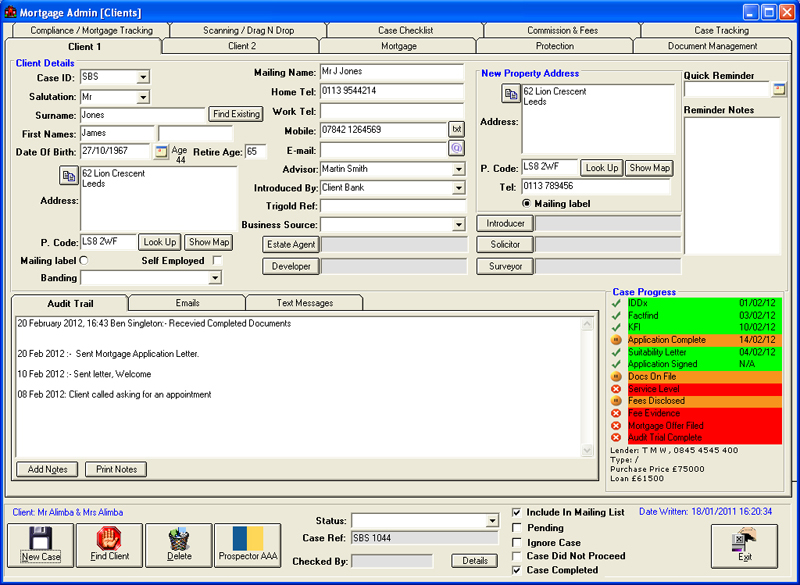The image size is (800, 585).
Task: Click Mortgage Offer Filed red cross icon
Action: 616,425
